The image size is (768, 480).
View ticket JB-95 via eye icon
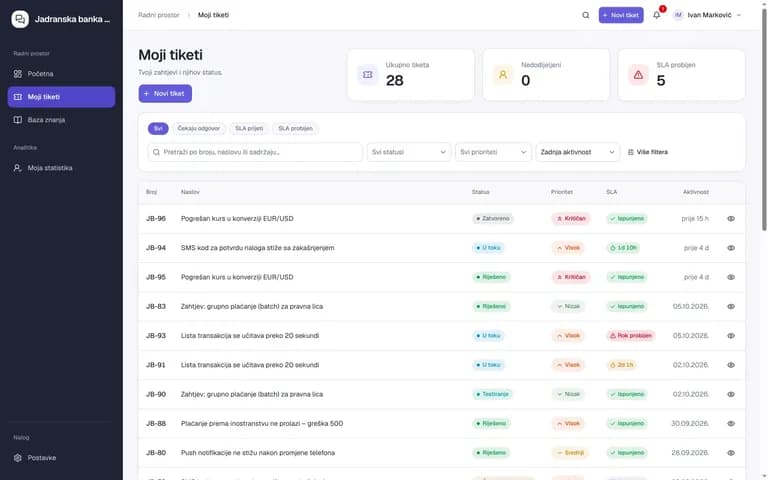click(731, 277)
